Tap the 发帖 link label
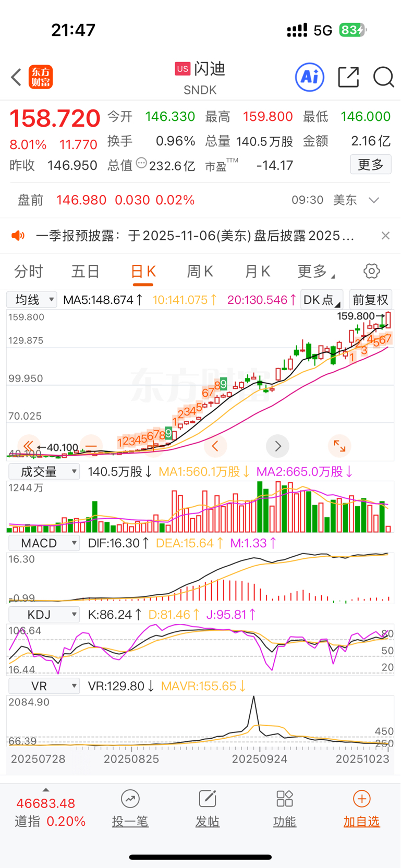The height and width of the screenshot is (868, 401). point(208,822)
